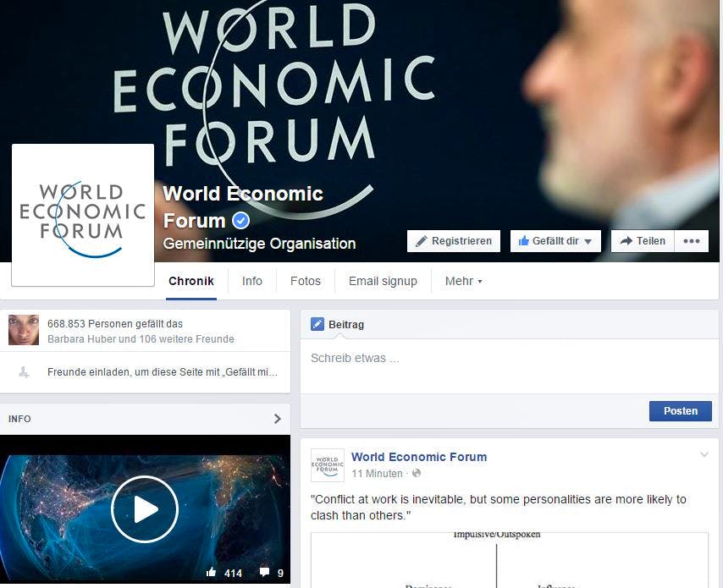The width and height of the screenshot is (723, 588).
Task: Click the comment bubble icon on video
Action: tap(264, 572)
